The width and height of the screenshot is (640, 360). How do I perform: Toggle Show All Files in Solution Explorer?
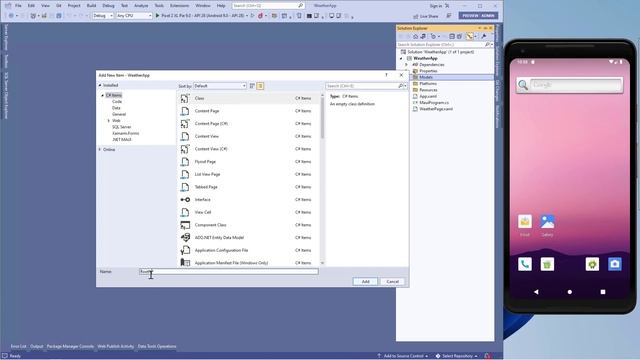point(459,36)
